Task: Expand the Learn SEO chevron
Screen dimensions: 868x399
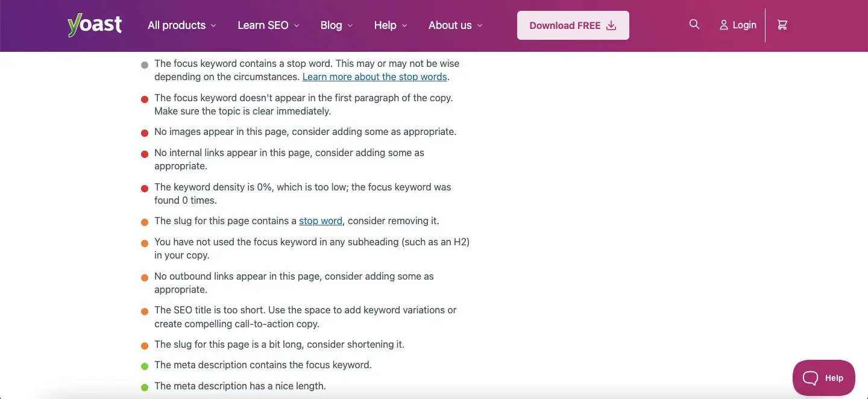Action: pyautogui.click(x=297, y=25)
